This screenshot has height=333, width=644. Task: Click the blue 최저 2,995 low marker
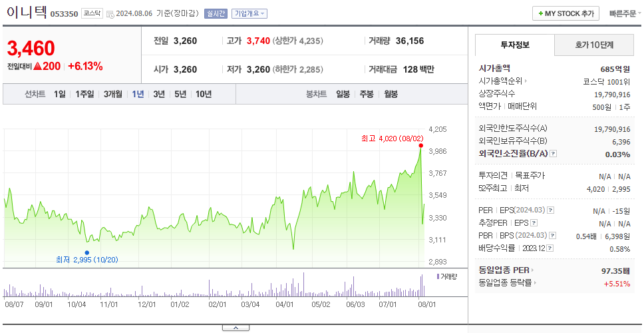86,253
